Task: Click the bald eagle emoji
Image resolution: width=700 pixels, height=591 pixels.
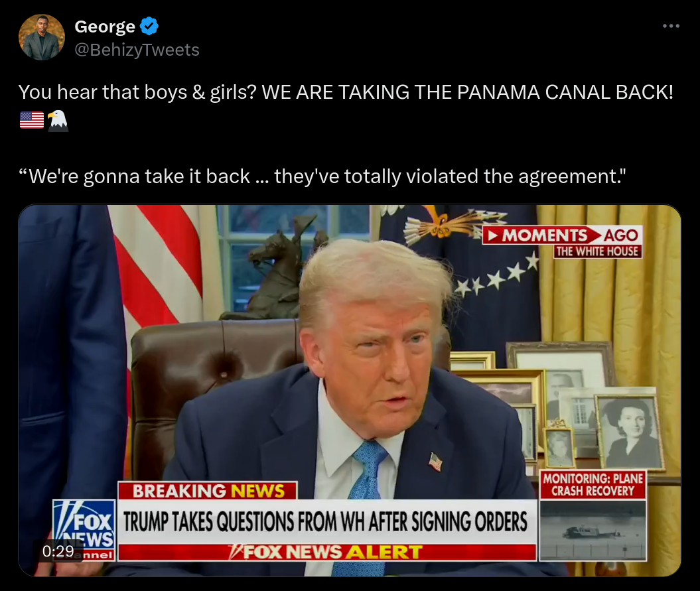Action: (x=58, y=121)
